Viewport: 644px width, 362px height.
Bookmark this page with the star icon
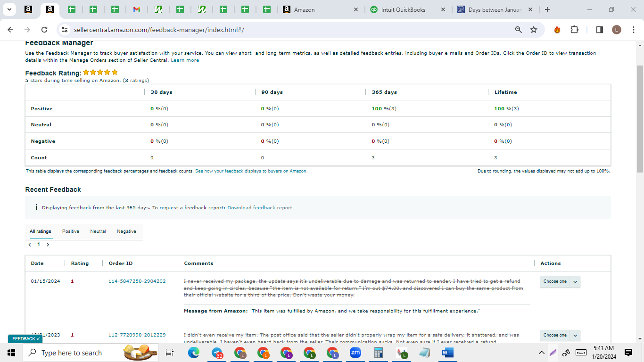point(534,30)
